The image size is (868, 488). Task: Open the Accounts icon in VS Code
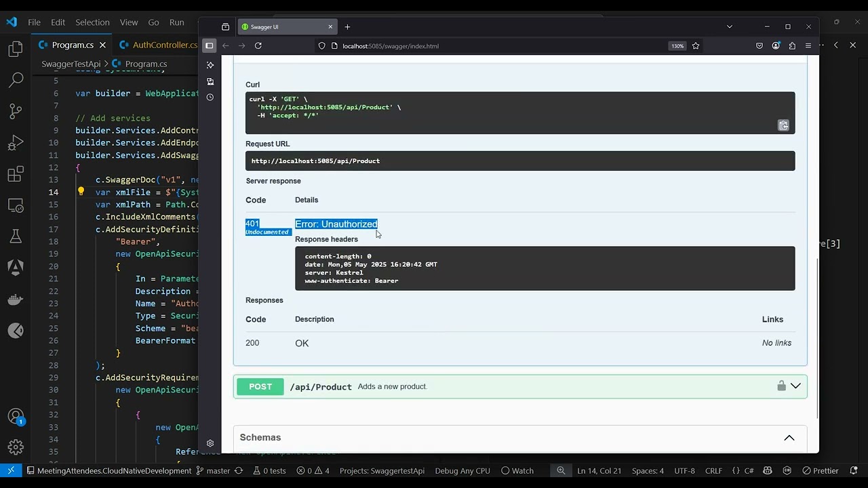click(16, 416)
